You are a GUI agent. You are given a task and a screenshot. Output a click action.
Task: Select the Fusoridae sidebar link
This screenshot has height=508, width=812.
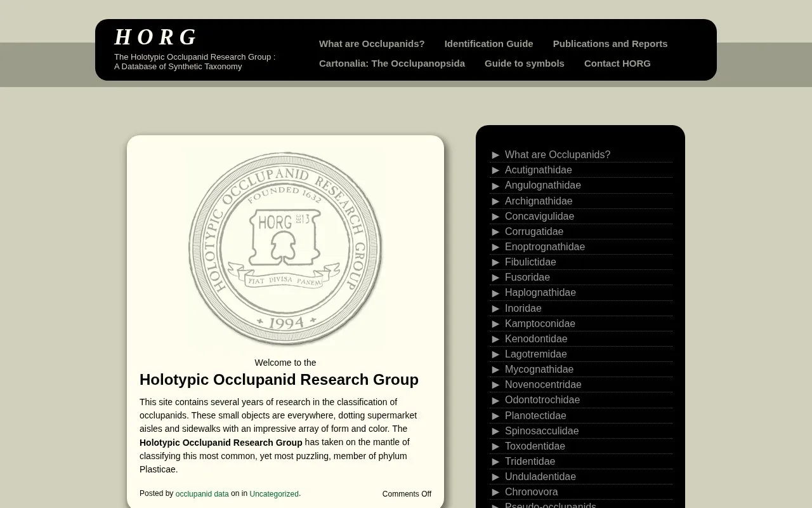(527, 277)
